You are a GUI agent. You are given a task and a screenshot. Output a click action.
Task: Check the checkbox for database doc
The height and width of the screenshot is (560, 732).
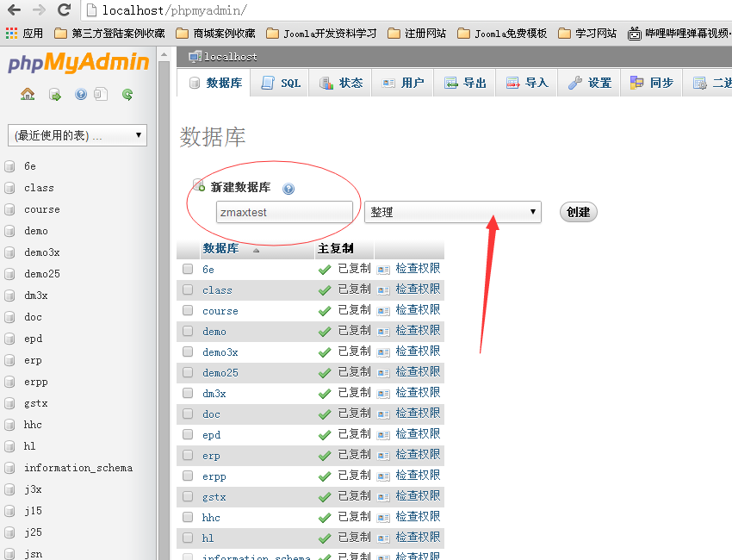tap(188, 414)
